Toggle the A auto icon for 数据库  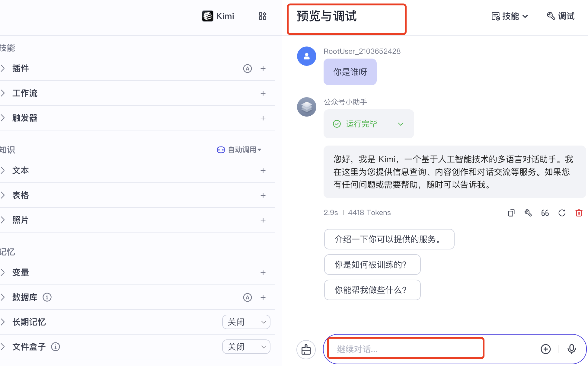point(247,297)
